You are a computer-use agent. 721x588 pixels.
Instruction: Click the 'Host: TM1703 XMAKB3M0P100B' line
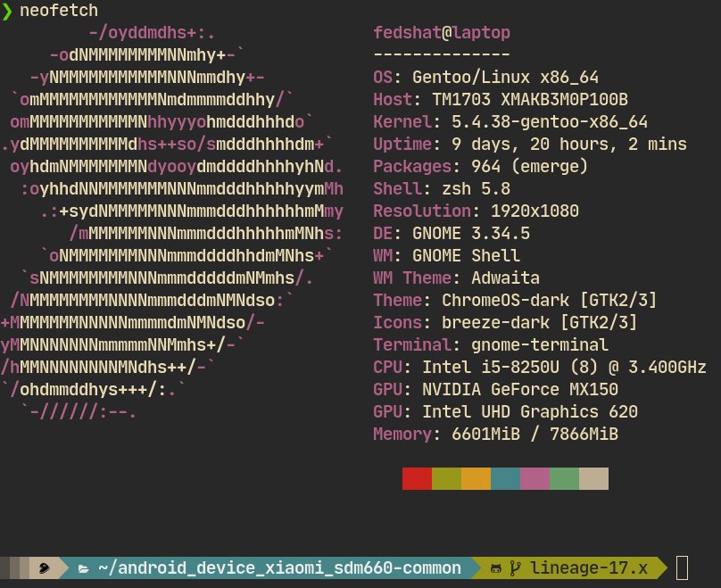pyautogui.click(x=501, y=99)
